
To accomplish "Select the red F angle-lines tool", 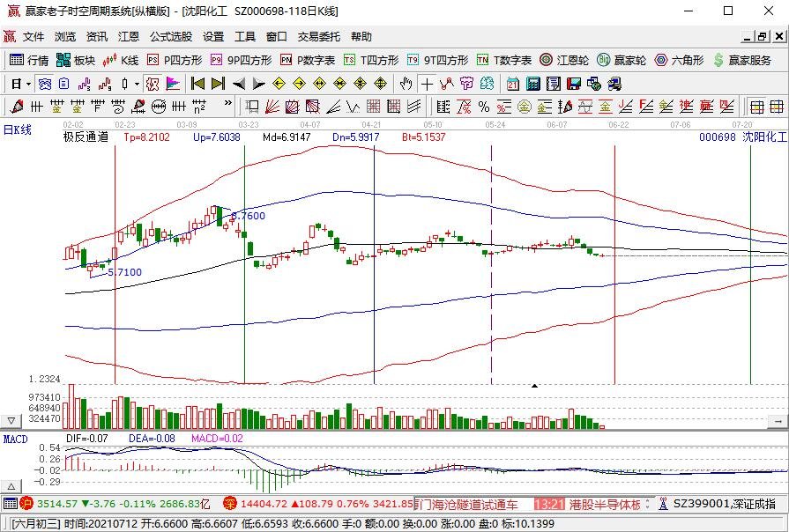I will coord(646,106).
